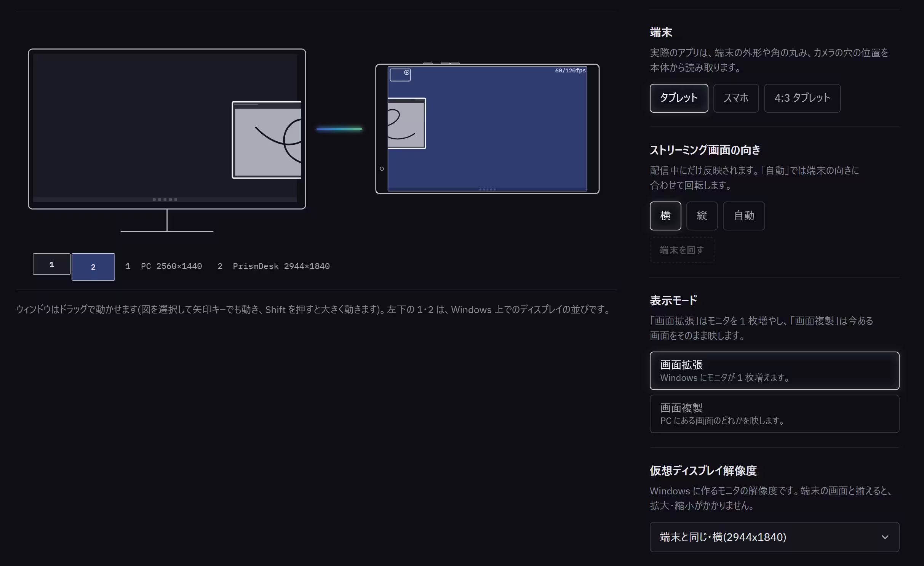Click the dropdown chevron arrow
The width and height of the screenshot is (924, 566).
point(885,537)
